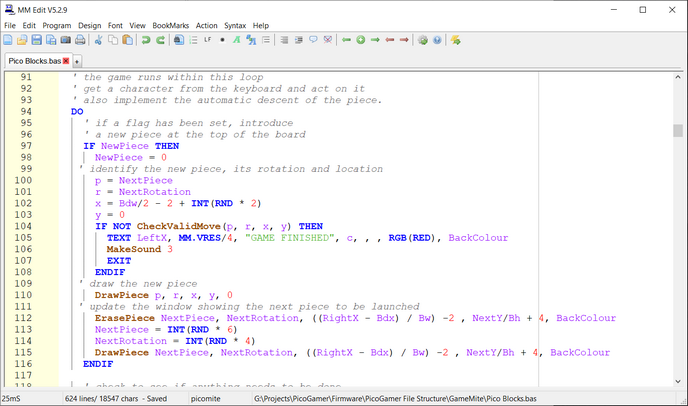Image resolution: width=688 pixels, height=406 pixels.
Task: Click the Copy icon in toolbar
Action: pos(113,40)
